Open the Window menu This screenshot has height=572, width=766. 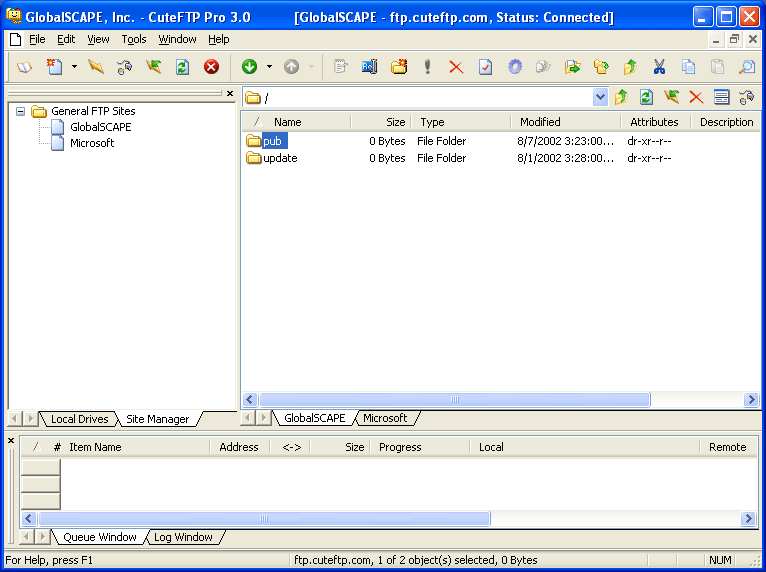point(177,39)
